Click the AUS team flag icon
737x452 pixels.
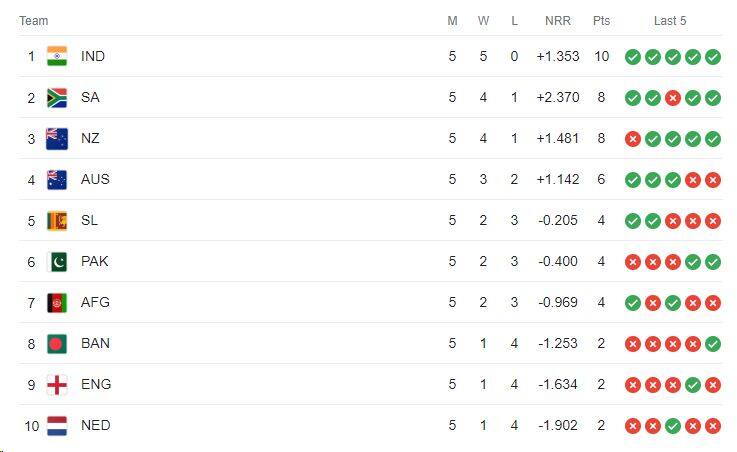click(x=57, y=180)
